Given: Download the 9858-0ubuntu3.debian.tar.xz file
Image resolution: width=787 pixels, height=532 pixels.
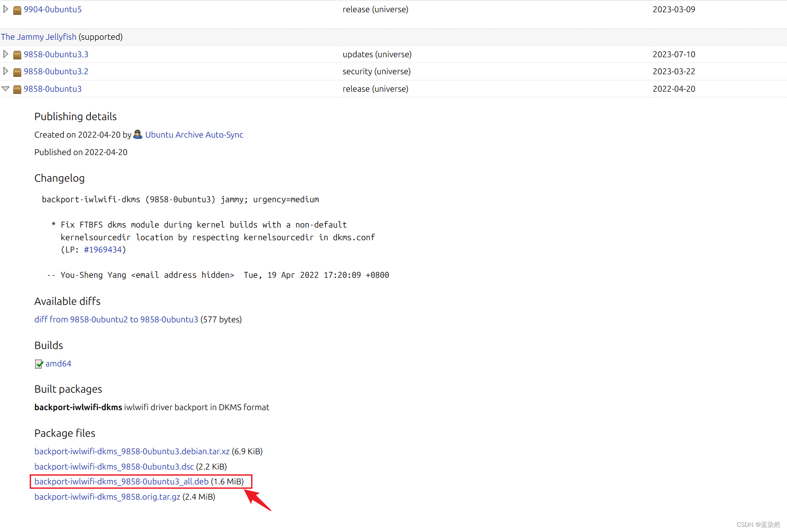Looking at the screenshot, I should (132, 451).
